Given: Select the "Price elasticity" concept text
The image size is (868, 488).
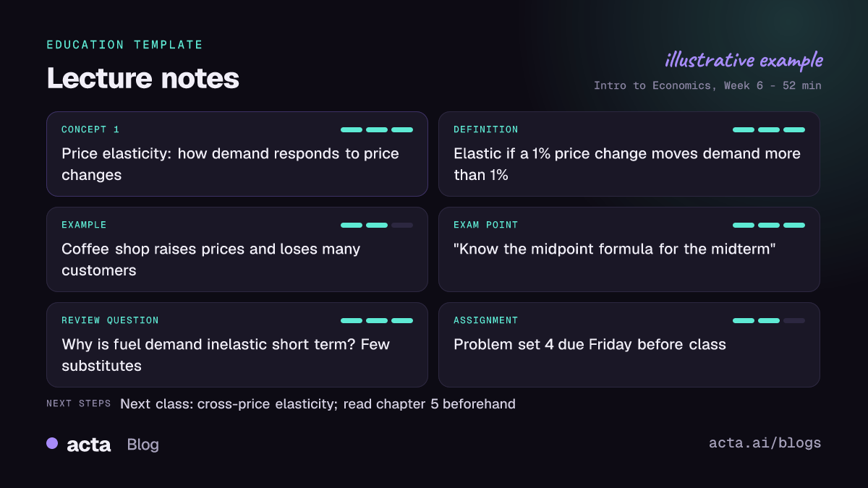Looking at the screenshot, I should pos(230,164).
